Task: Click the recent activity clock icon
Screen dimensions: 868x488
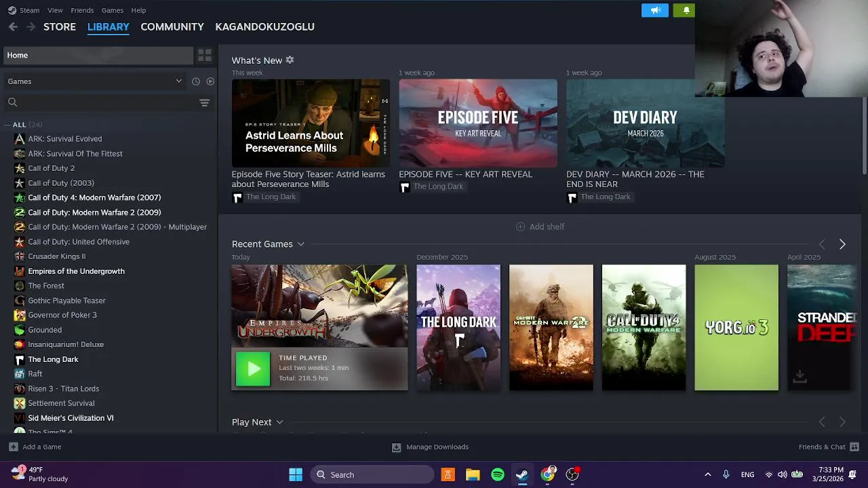Action: (x=196, y=81)
